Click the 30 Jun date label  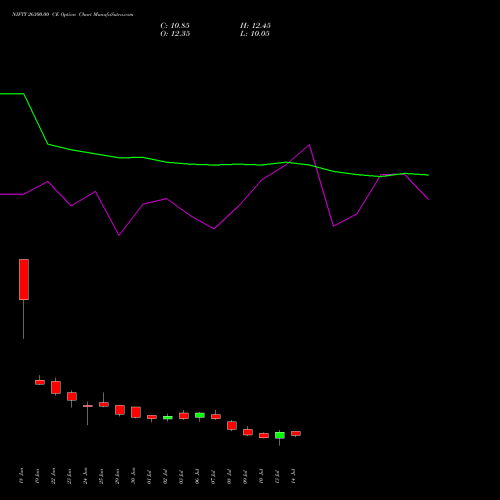tap(133, 476)
